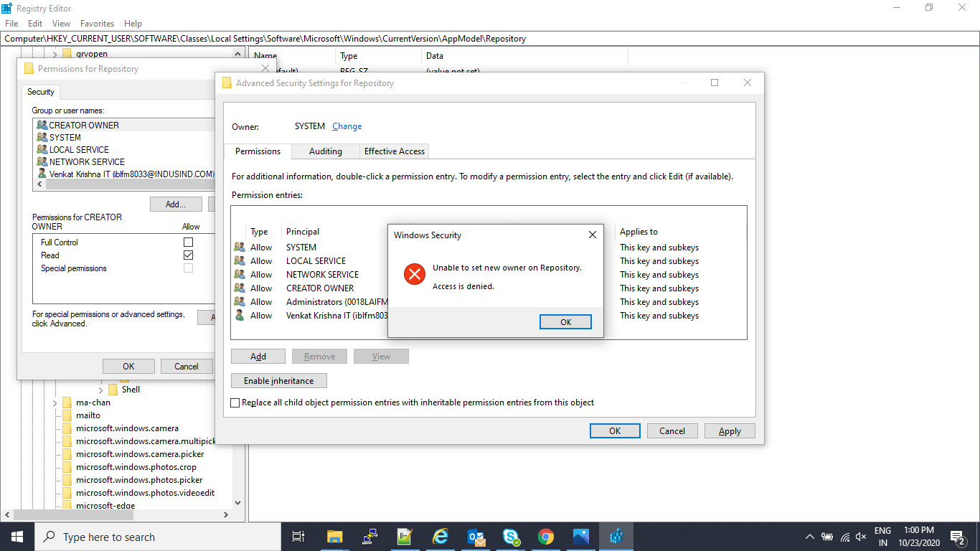
Task: Open the Edit menu
Action: (x=35, y=24)
